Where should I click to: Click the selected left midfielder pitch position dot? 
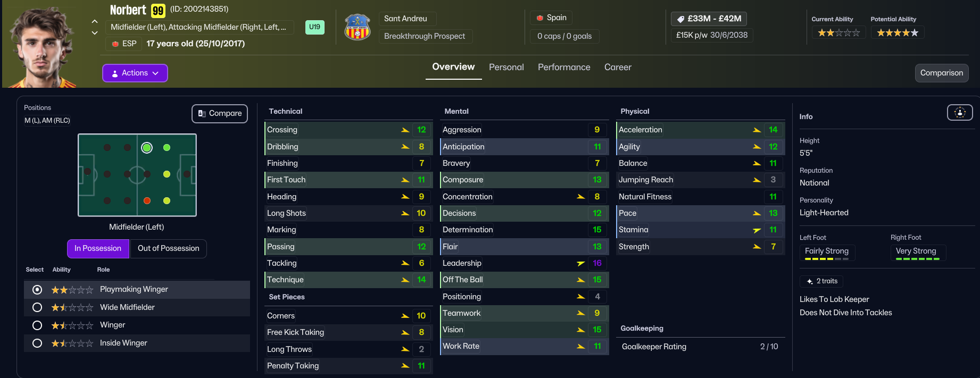click(x=147, y=148)
